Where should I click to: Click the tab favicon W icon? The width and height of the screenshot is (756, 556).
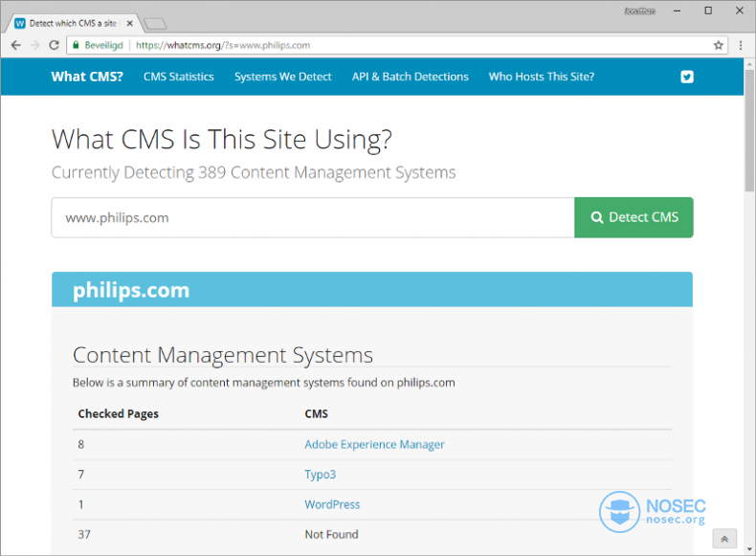click(20, 23)
